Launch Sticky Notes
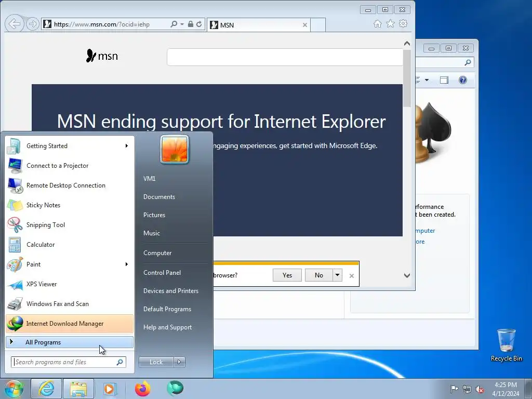Screen dimensions: 532x399 click(x=70, y=205)
